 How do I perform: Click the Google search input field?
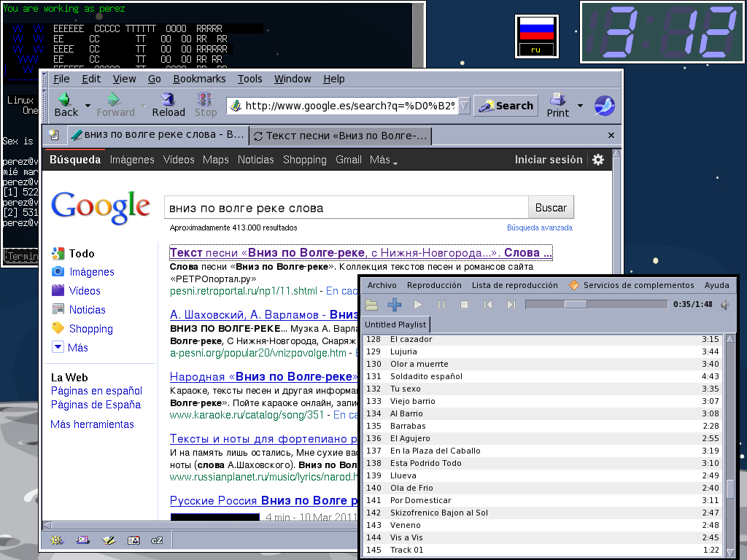pos(347,208)
